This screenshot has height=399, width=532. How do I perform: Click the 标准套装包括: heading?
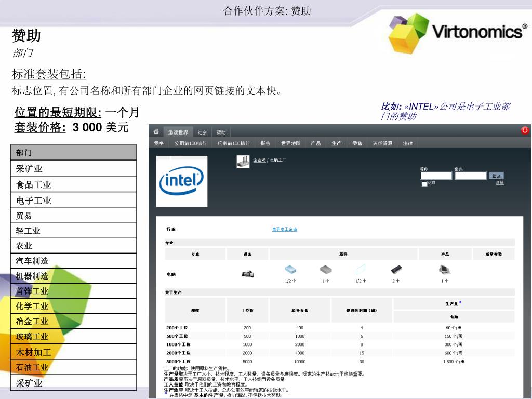pos(48,74)
